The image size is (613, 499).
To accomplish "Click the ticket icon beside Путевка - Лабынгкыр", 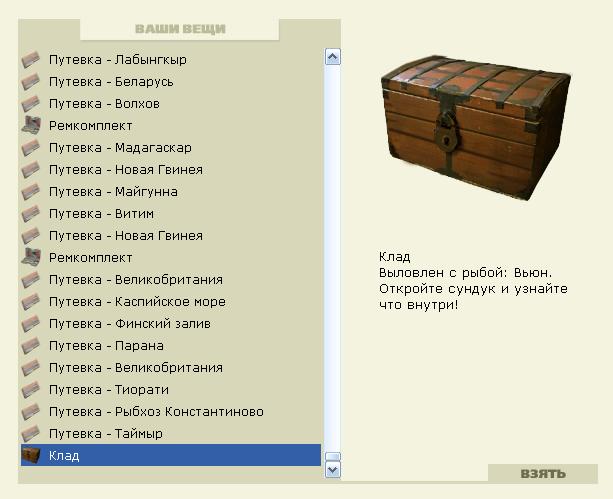I will point(30,59).
